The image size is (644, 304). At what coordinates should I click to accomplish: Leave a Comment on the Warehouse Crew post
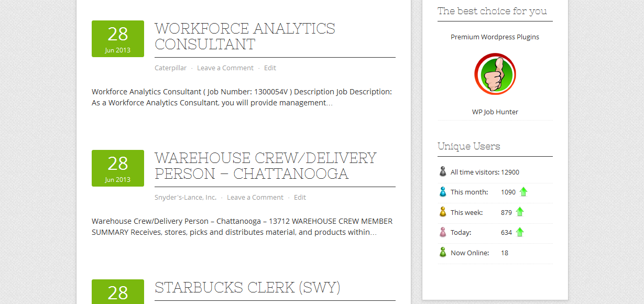pyautogui.click(x=255, y=197)
